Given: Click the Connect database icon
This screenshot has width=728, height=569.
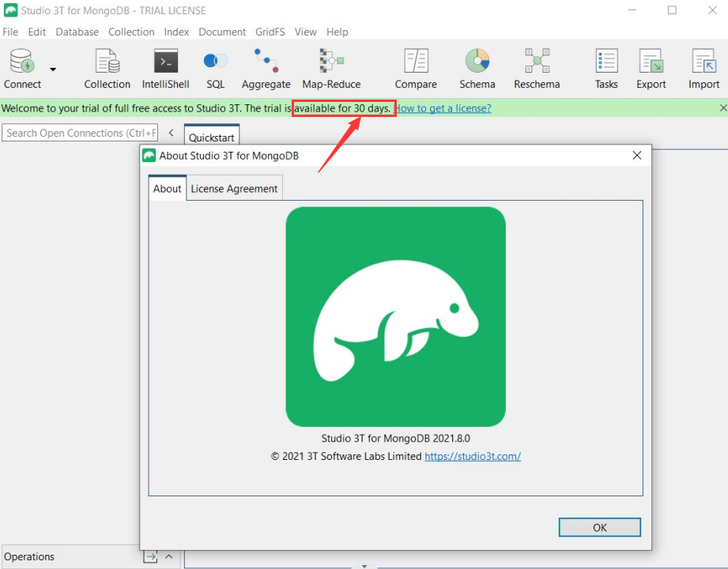Looking at the screenshot, I should (x=22, y=62).
